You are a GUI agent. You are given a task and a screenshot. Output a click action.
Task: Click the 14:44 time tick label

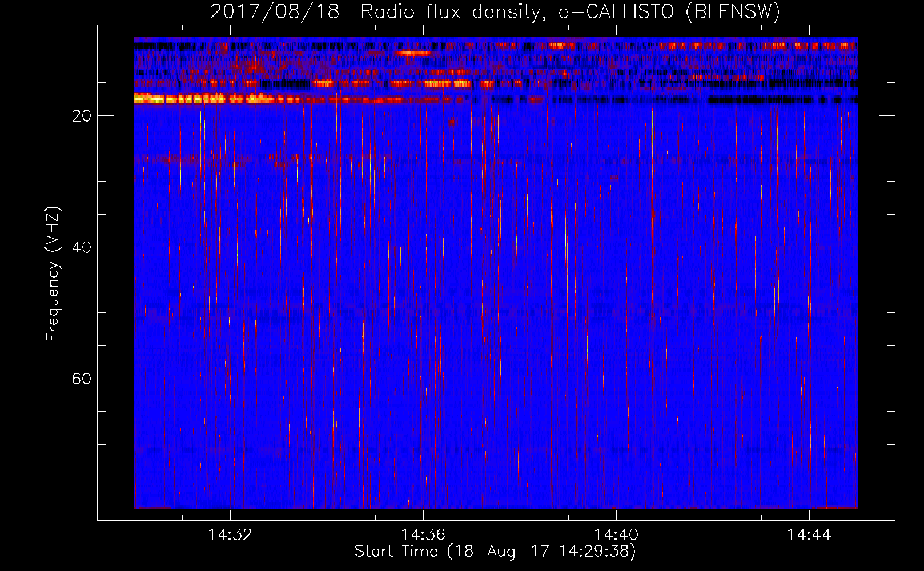click(x=809, y=534)
